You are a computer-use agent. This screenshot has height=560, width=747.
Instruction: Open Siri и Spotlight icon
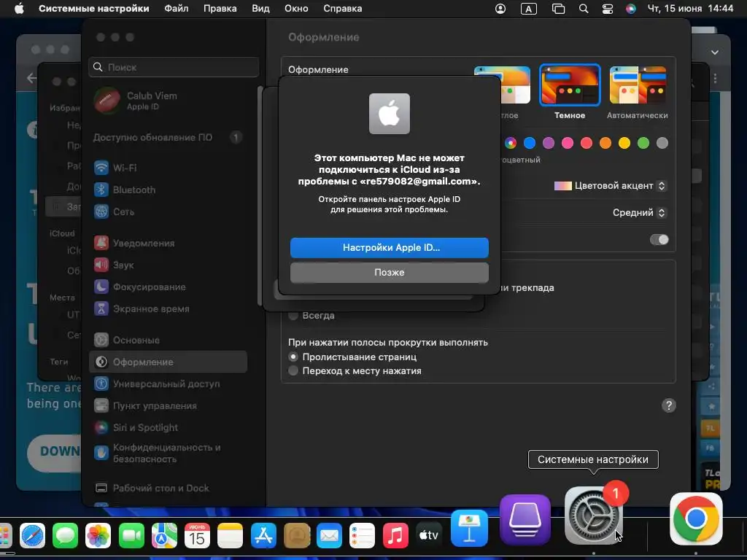(x=101, y=427)
